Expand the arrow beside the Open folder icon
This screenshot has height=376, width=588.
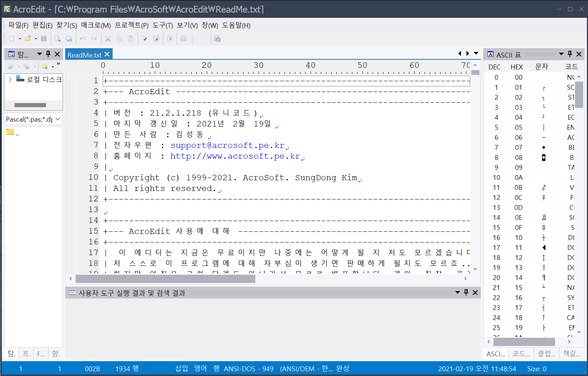[36, 39]
